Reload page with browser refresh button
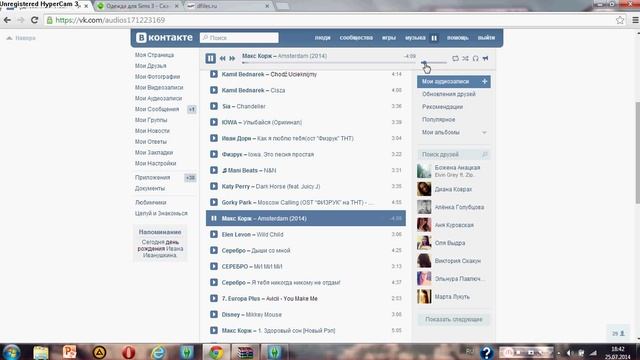640x360 pixels. tap(35, 20)
